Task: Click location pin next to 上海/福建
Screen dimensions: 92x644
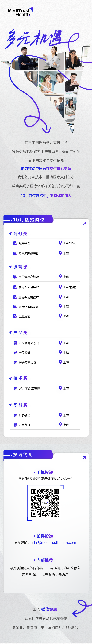Action: (60, 286)
